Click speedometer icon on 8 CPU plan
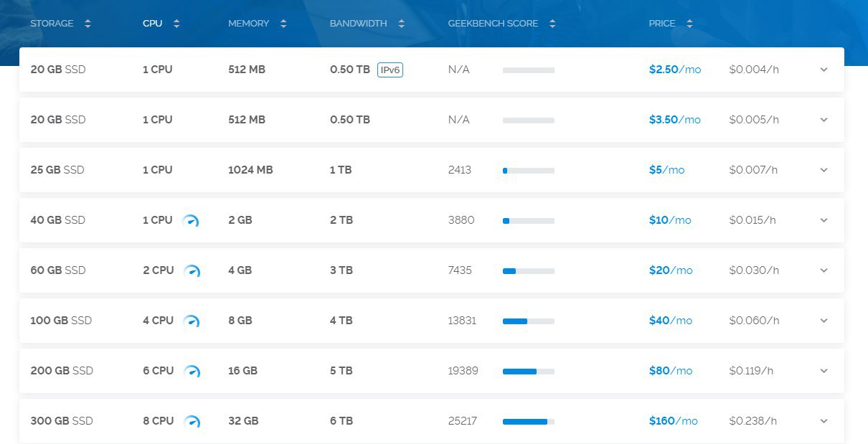 click(x=192, y=422)
